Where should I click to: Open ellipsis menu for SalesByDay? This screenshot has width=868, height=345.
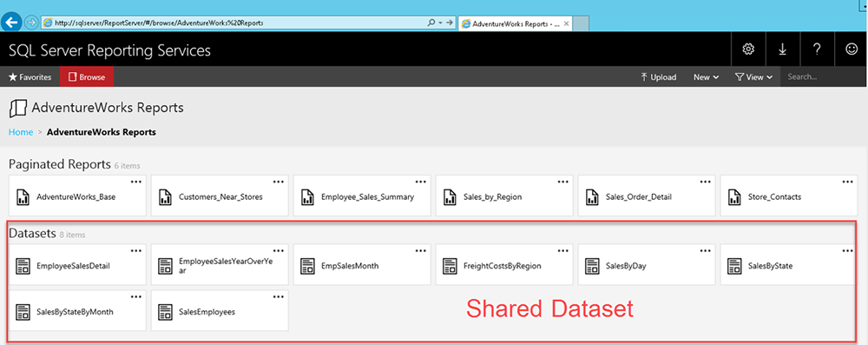(705, 250)
